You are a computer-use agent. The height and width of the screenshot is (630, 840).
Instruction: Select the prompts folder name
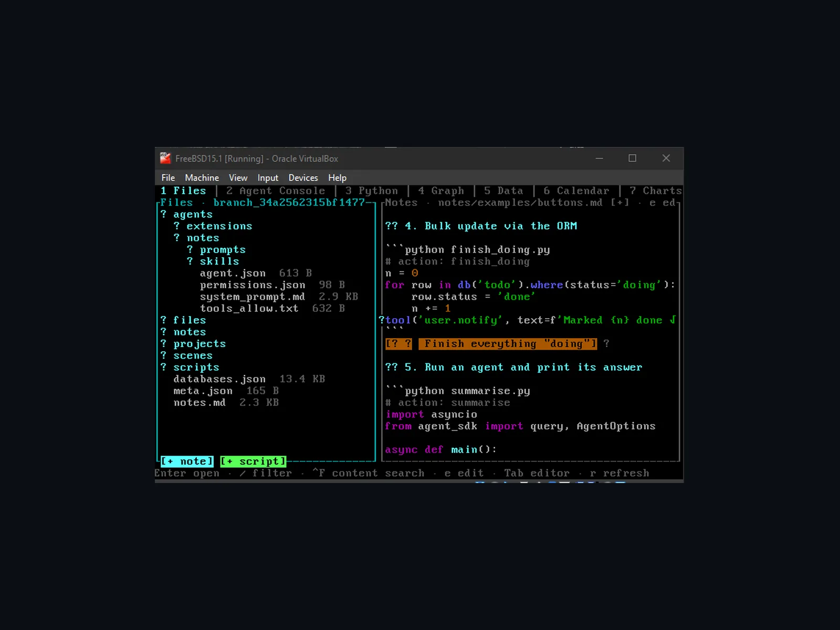click(x=223, y=249)
